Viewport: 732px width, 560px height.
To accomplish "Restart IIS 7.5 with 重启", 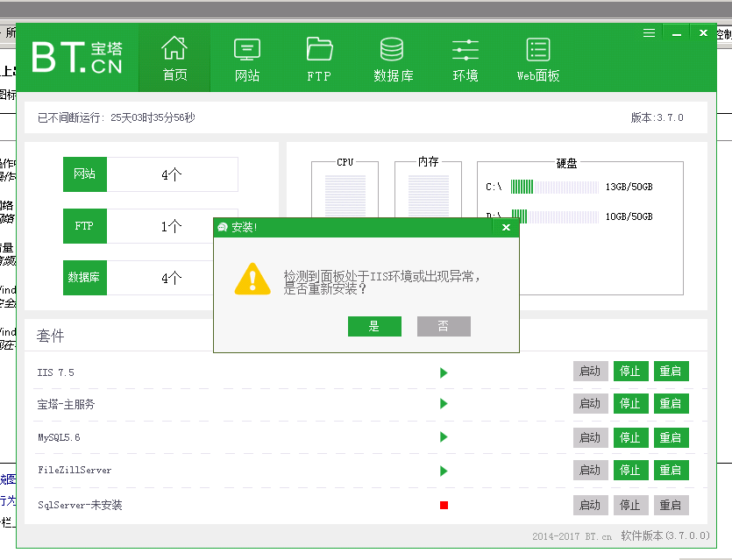I will pos(671,372).
